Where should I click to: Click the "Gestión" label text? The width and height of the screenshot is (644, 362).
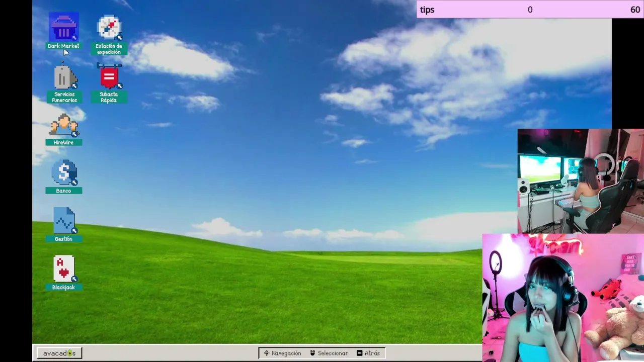pyautogui.click(x=63, y=239)
